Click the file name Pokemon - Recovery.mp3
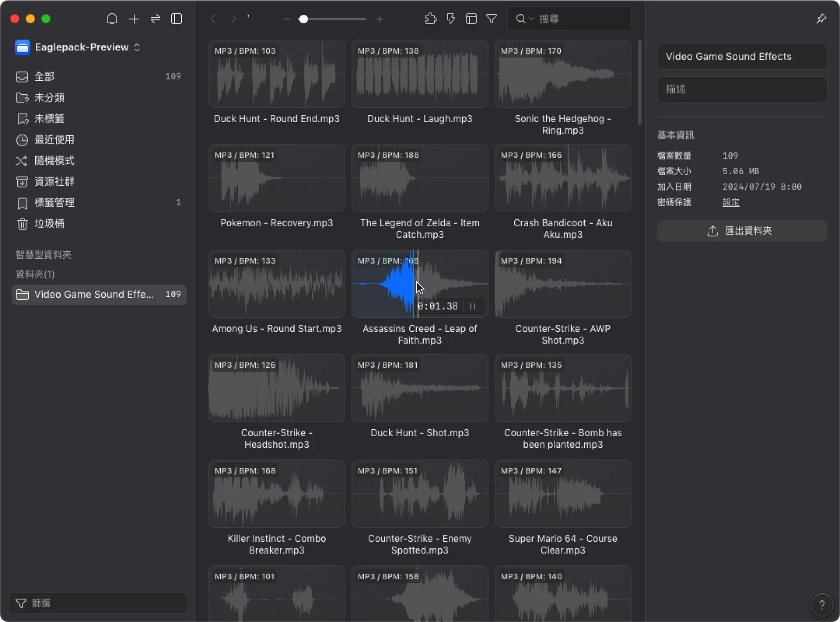The height and width of the screenshot is (622, 840). click(277, 223)
